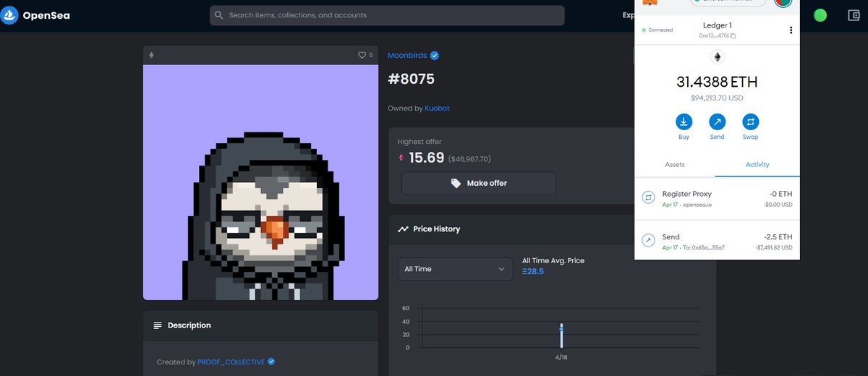The height and width of the screenshot is (376, 868).
Task: Click the All Time Avg. Price Ξ28.5
Action: tap(533, 272)
